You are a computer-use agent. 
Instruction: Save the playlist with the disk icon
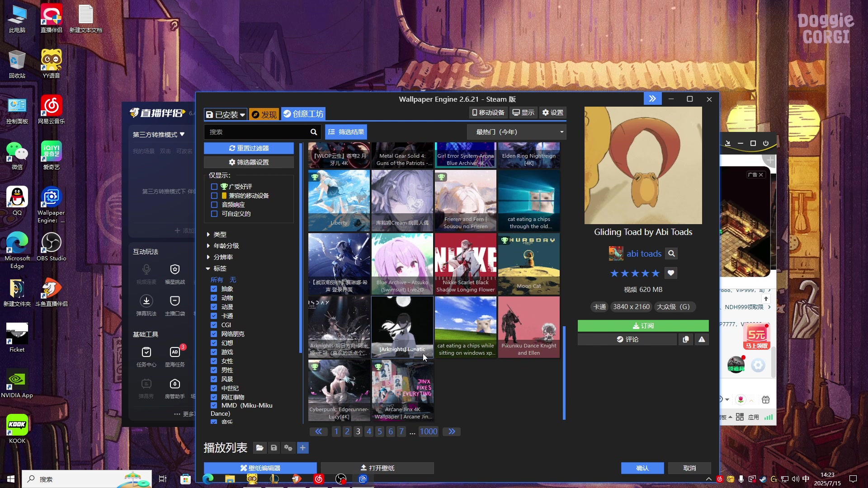click(274, 448)
